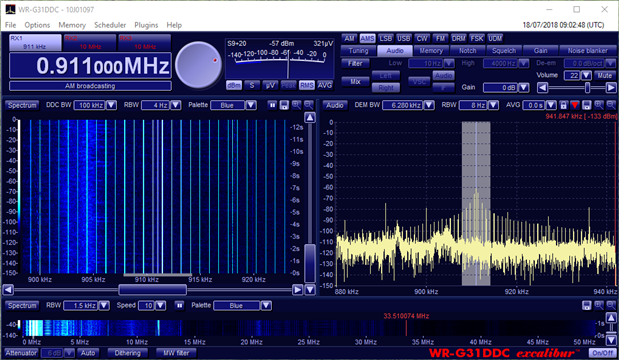The image size is (619, 360).
Task: Adjust the Volume slider handle
Action: (587, 88)
